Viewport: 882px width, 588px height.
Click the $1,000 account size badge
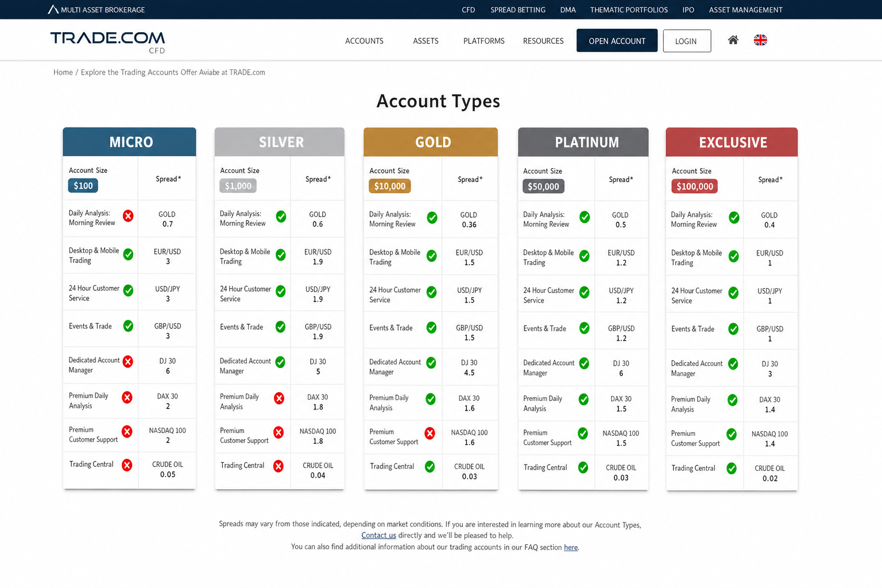pyautogui.click(x=238, y=186)
